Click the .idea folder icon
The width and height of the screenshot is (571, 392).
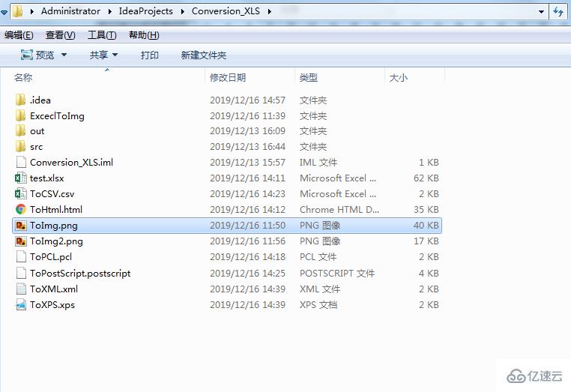tap(21, 100)
